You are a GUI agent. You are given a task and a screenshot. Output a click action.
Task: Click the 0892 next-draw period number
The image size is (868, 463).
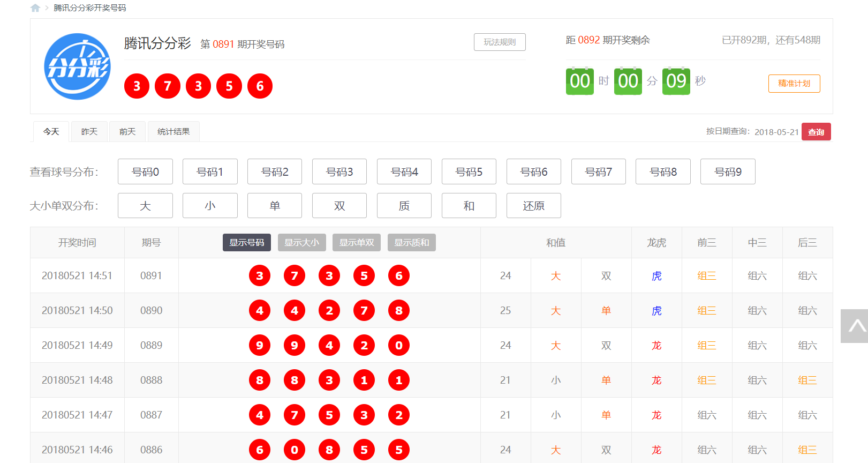pos(589,40)
